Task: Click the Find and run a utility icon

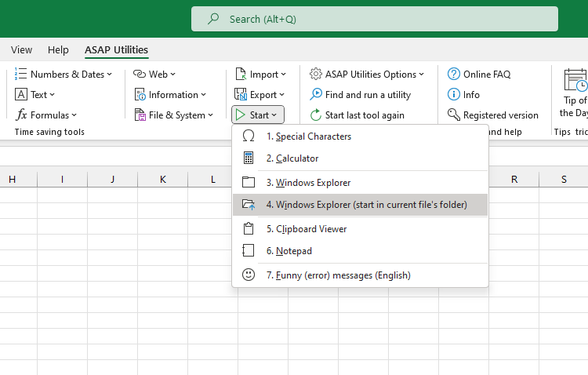Action: pyautogui.click(x=316, y=94)
